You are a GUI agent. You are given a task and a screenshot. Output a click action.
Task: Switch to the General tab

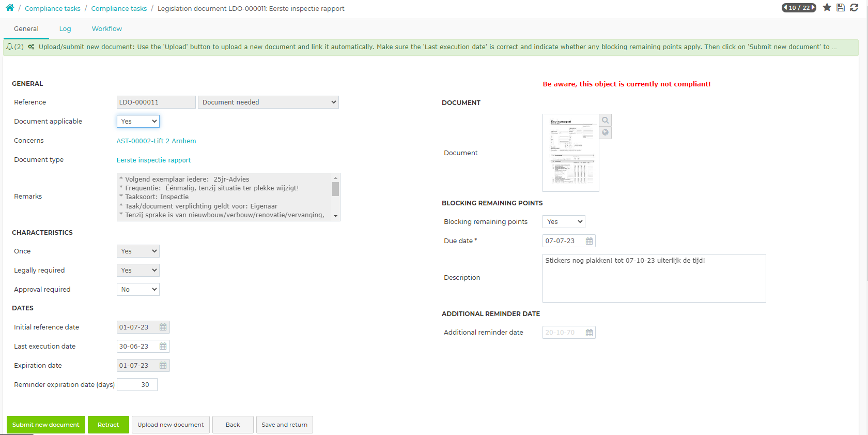pyautogui.click(x=26, y=29)
